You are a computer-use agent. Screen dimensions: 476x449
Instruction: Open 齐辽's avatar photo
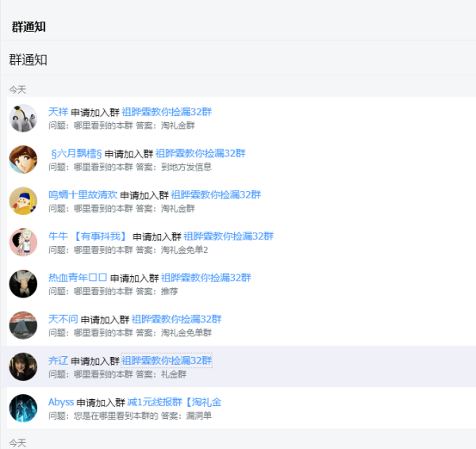coord(23,366)
